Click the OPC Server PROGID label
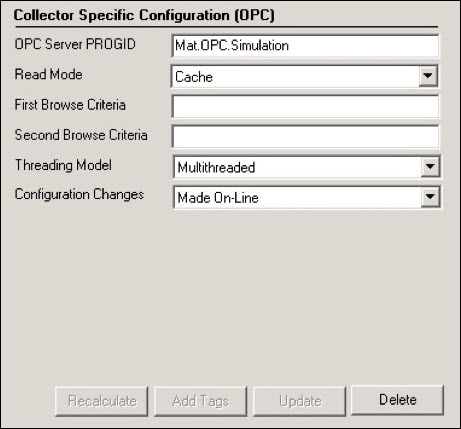The image size is (461, 429). pyautogui.click(x=75, y=44)
